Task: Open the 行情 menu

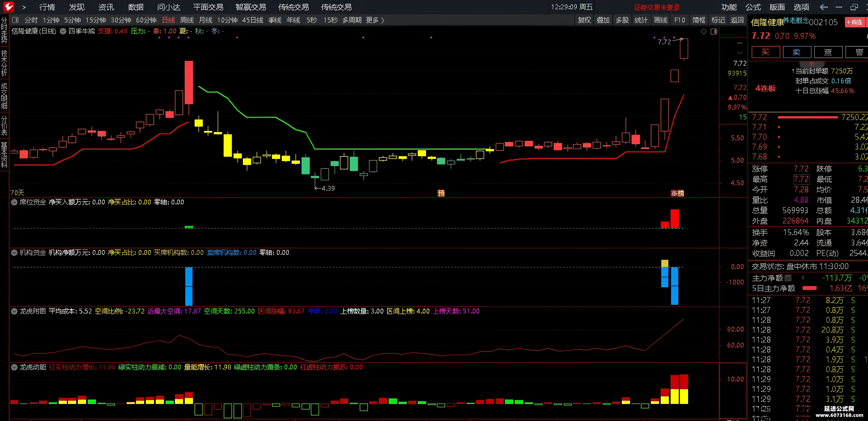Action: pos(47,7)
